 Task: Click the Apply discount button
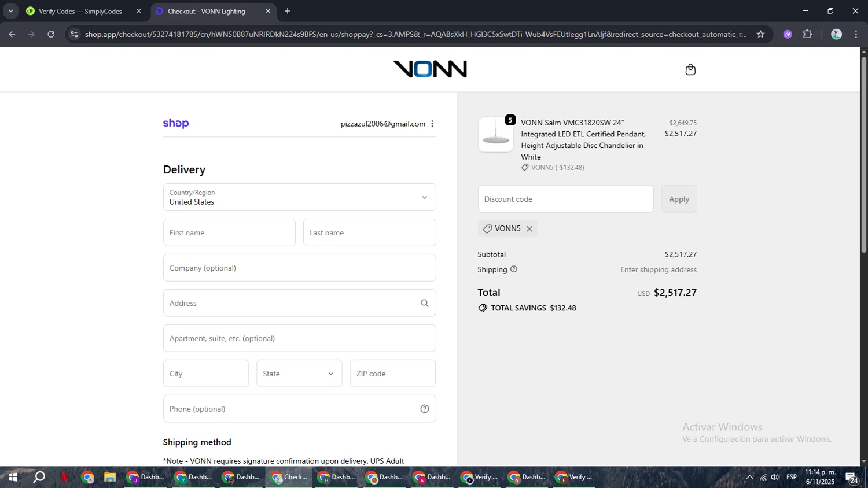[679, 199]
